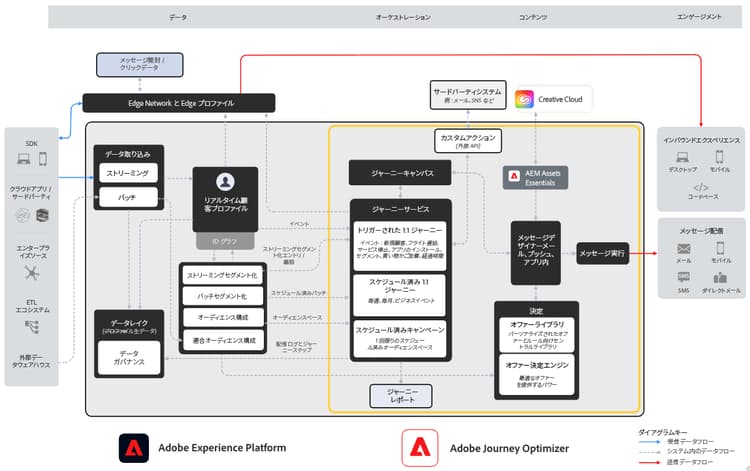Click the Edge Network と Edge プロファイル bar
The width and height of the screenshot is (750, 471).
tap(179, 103)
